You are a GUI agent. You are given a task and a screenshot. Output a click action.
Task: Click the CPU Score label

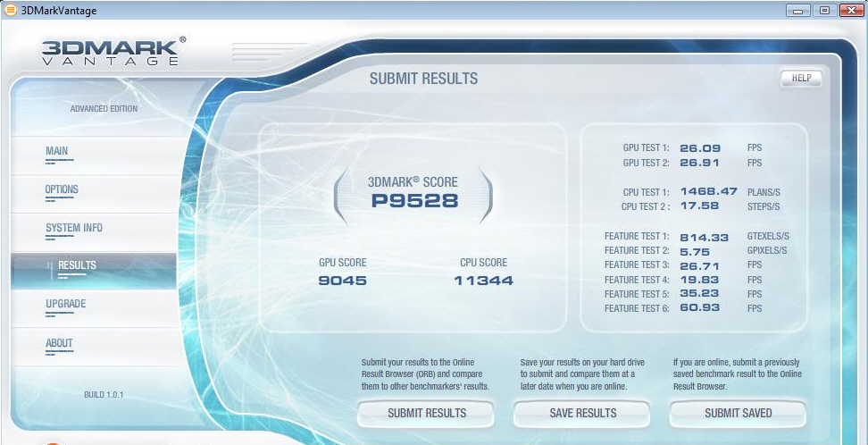tap(483, 263)
